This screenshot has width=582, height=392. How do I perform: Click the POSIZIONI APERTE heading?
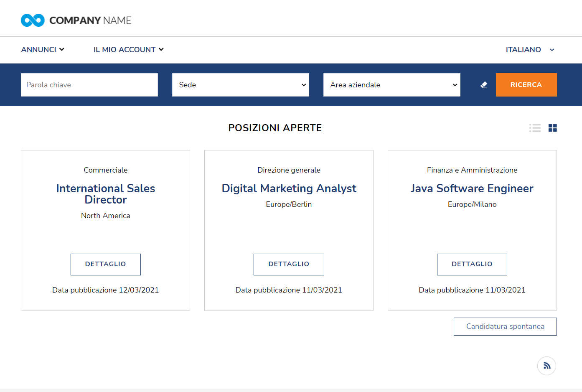click(x=275, y=128)
